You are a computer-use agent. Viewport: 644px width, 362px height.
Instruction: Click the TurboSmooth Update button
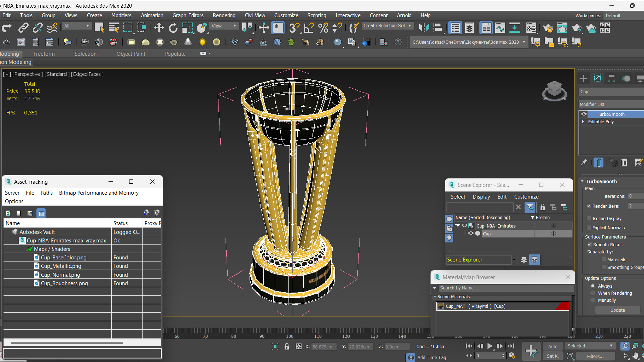(618, 310)
